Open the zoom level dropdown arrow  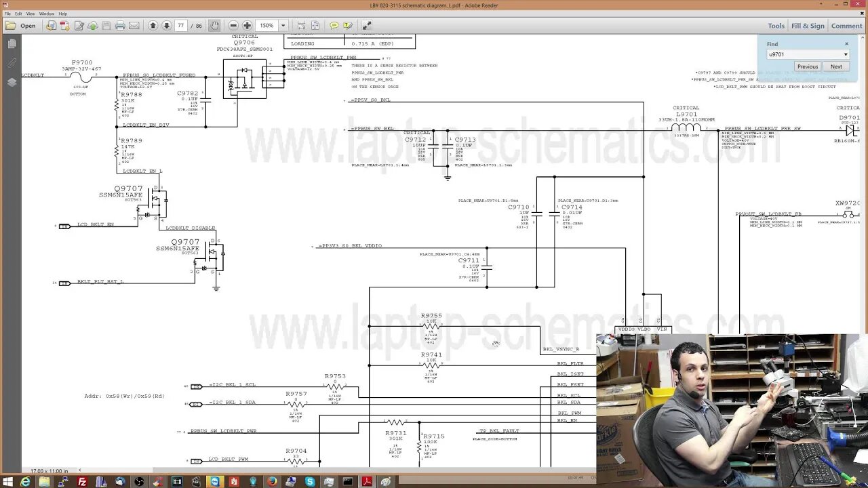283,26
